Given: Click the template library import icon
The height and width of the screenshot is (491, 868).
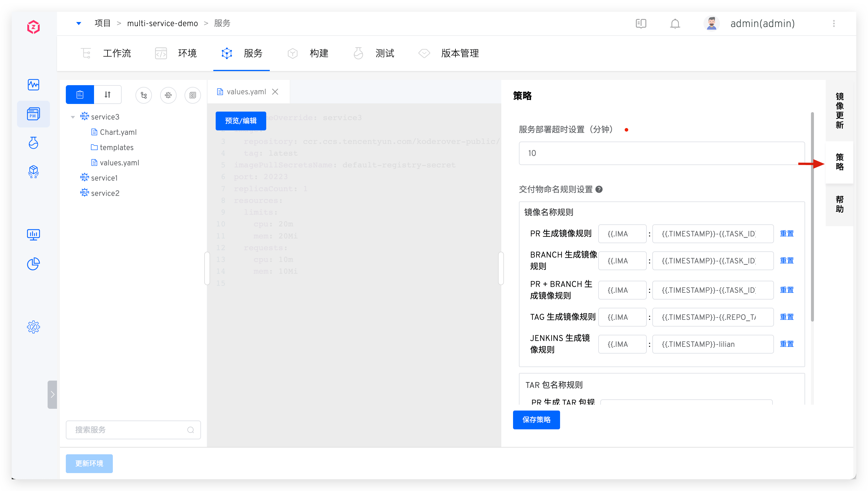Looking at the screenshot, I should 193,95.
